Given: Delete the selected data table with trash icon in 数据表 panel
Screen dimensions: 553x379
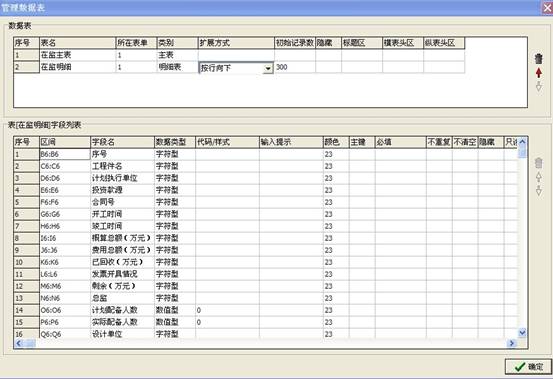Looking at the screenshot, I should 539,59.
